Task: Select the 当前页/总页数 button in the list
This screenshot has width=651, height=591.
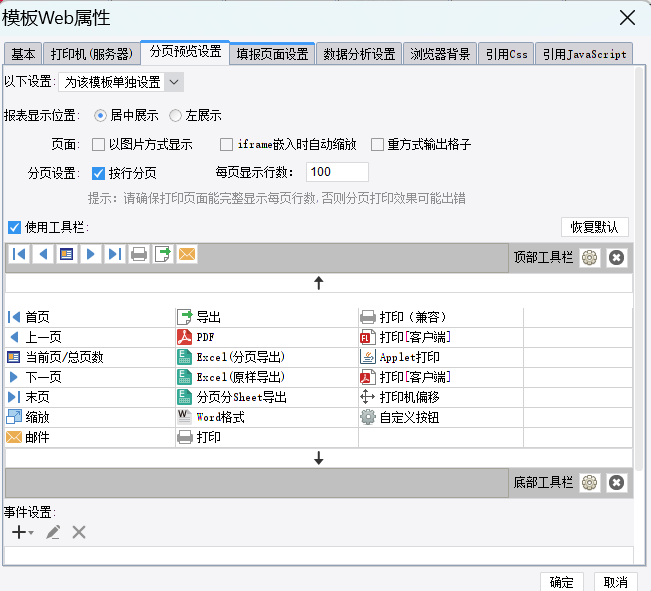Action: pyautogui.click(x=90, y=357)
